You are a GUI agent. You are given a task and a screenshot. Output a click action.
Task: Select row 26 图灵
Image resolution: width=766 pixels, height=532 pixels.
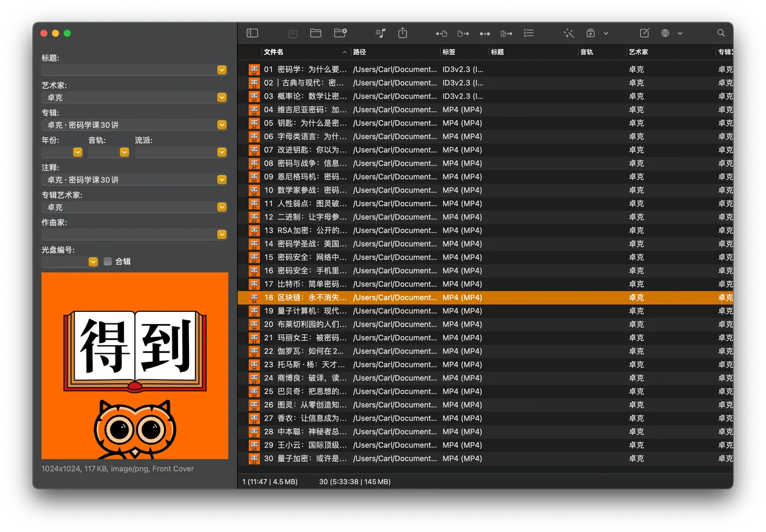(485, 404)
